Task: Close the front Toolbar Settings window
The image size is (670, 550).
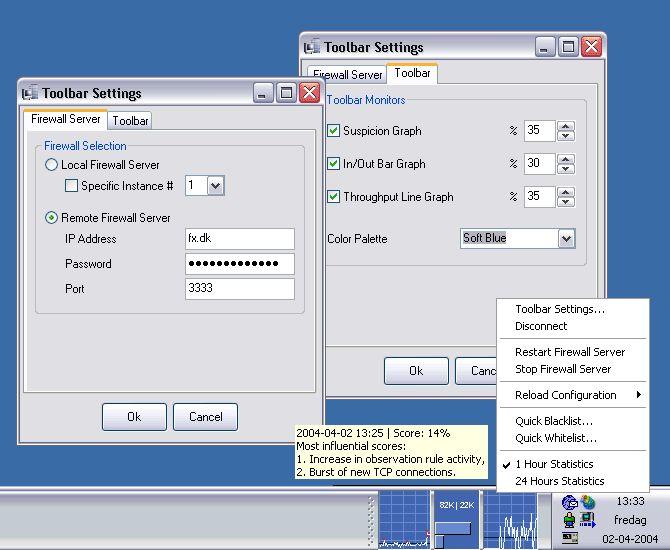Action: click(x=309, y=93)
